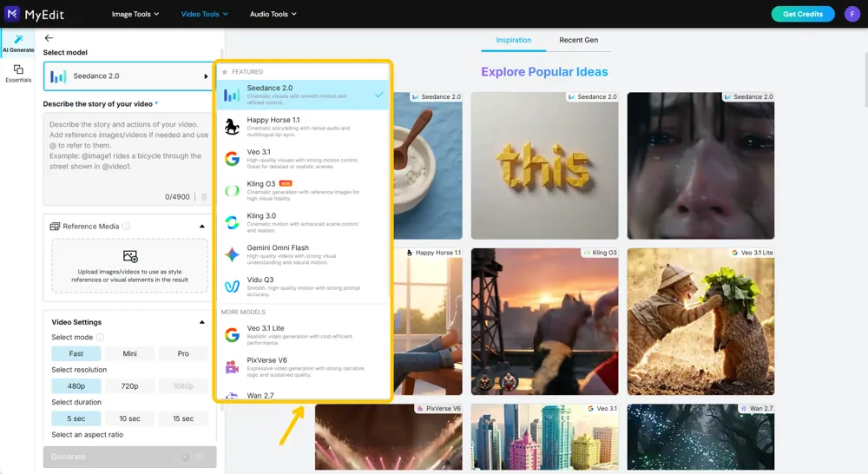Click the Get Credits button
The width and height of the screenshot is (868, 474).
pyautogui.click(x=803, y=14)
